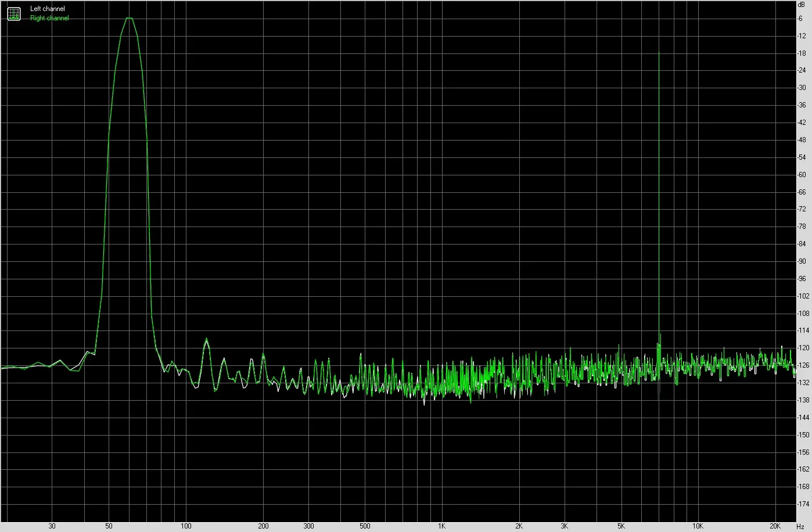
Task: Click the 50 frequency axis label
Action: tap(109, 526)
